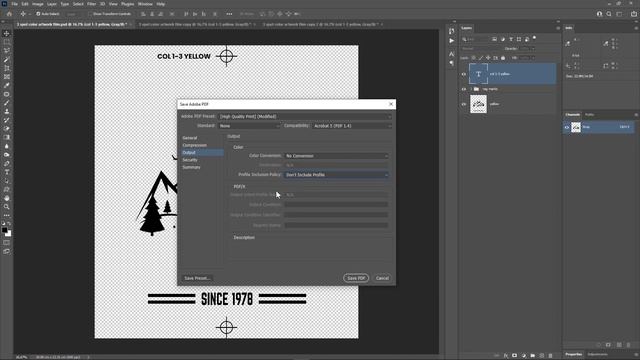
Task: Open the Layers panel menu
Action: [x=558, y=28]
